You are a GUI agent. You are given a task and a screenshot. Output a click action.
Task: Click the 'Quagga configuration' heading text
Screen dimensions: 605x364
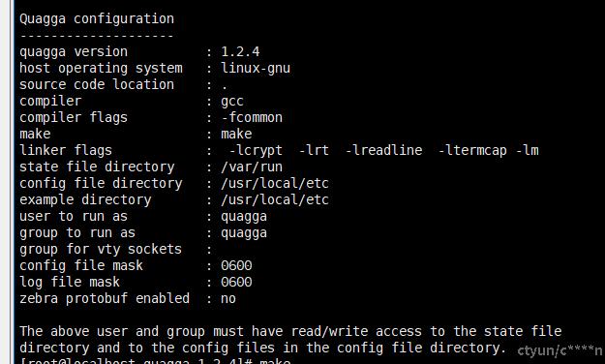97,19
